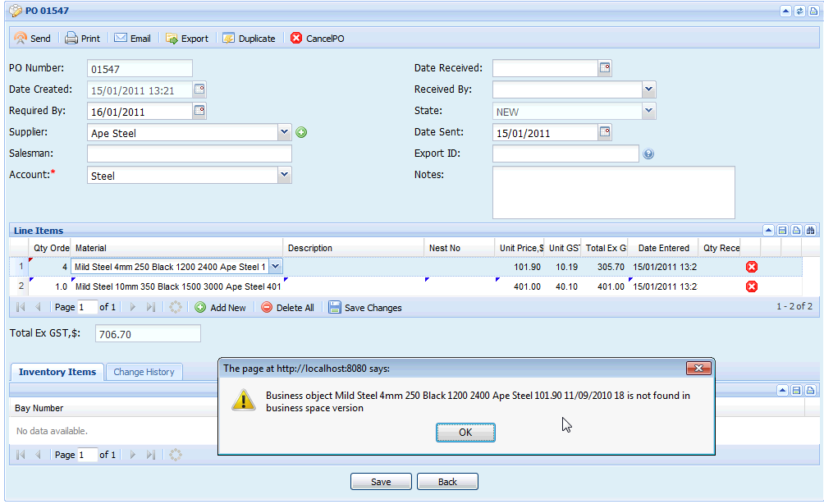
Task: Open Date Sent calendar picker
Action: pos(605,132)
